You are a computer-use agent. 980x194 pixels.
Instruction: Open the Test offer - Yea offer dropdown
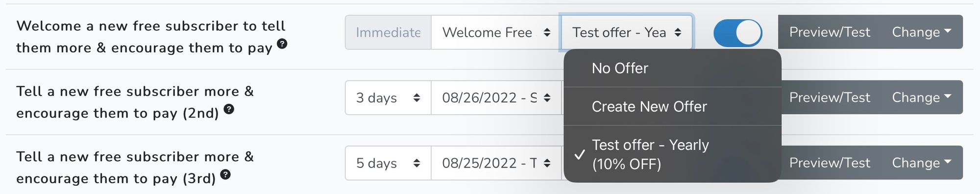coord(627,32)
